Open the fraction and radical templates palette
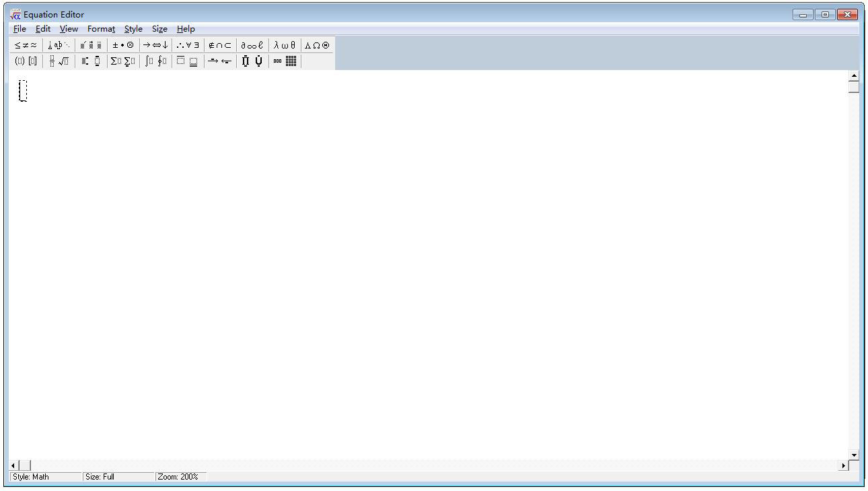868x491 pixels. 59,61
